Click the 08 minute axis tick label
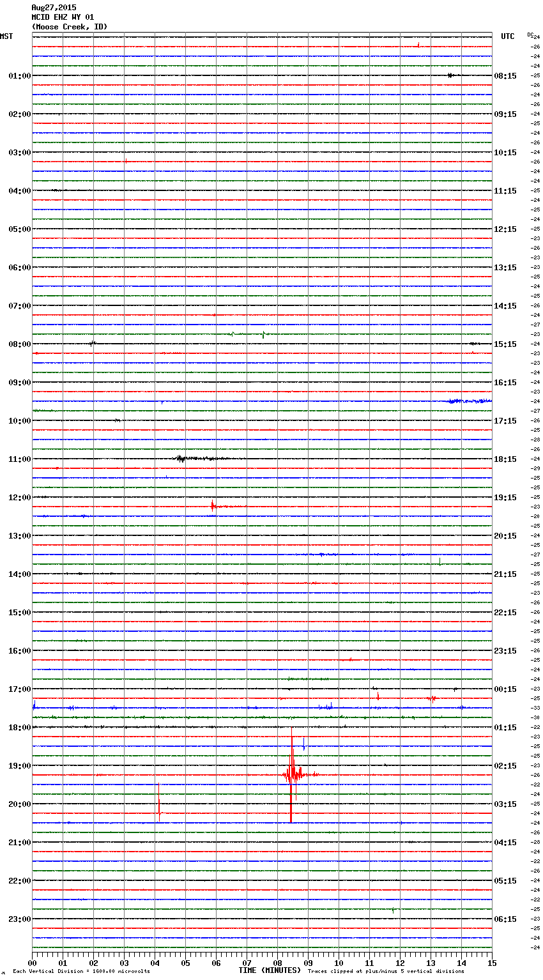Screen dimensions: 543x980 coord(277,963)
